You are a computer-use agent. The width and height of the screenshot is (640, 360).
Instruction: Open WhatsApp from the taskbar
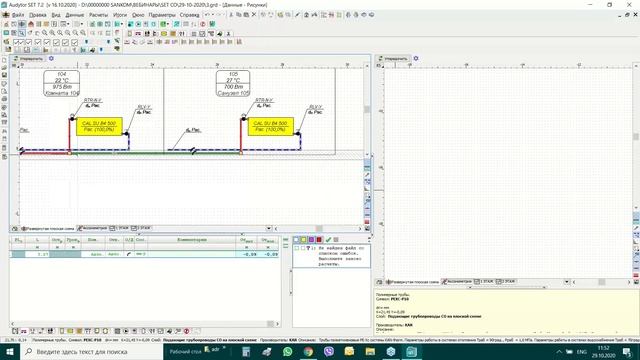[287, 351]
